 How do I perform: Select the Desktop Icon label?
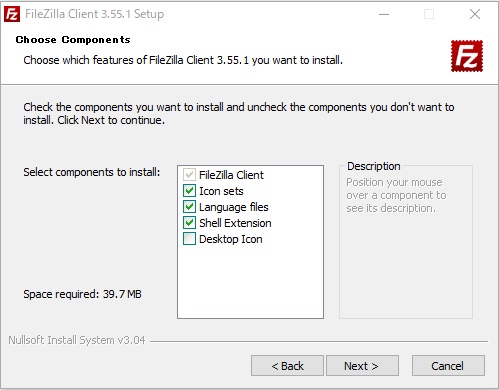[x=231, y=239]
